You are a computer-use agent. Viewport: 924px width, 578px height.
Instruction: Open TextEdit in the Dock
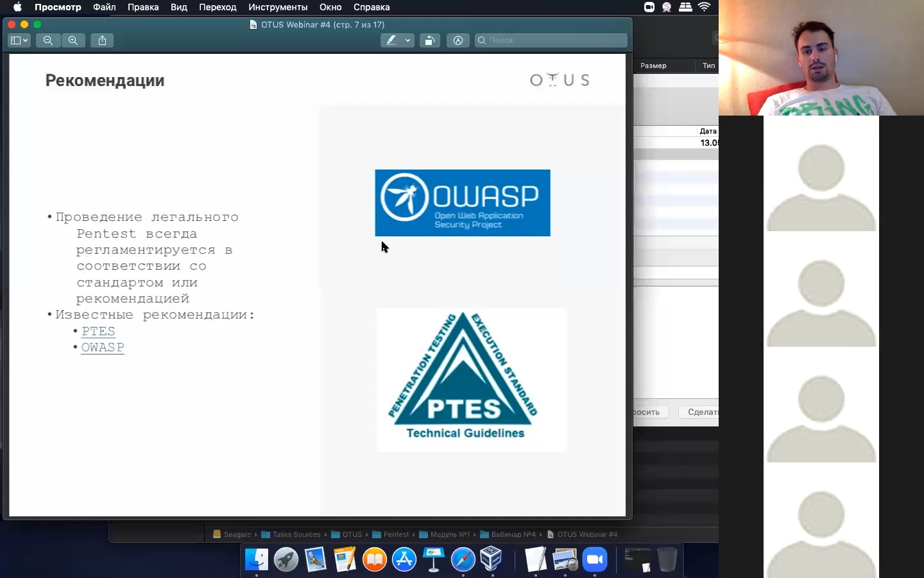[x=535, y=559]
